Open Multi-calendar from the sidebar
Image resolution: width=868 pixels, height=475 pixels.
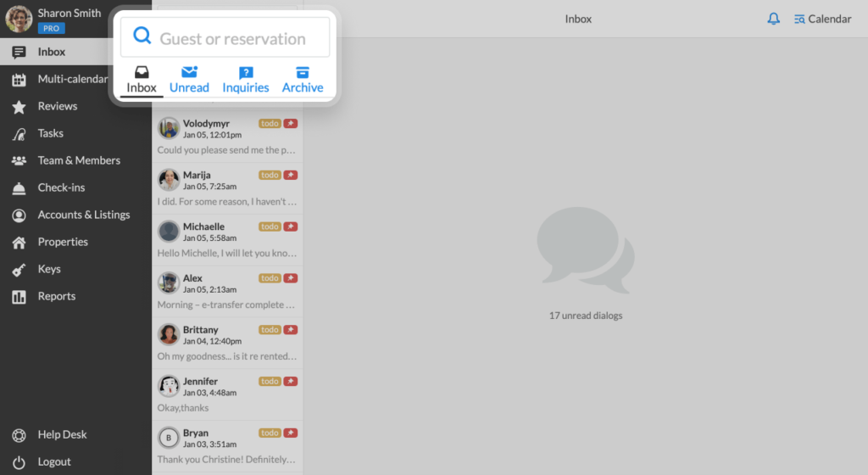72,79
